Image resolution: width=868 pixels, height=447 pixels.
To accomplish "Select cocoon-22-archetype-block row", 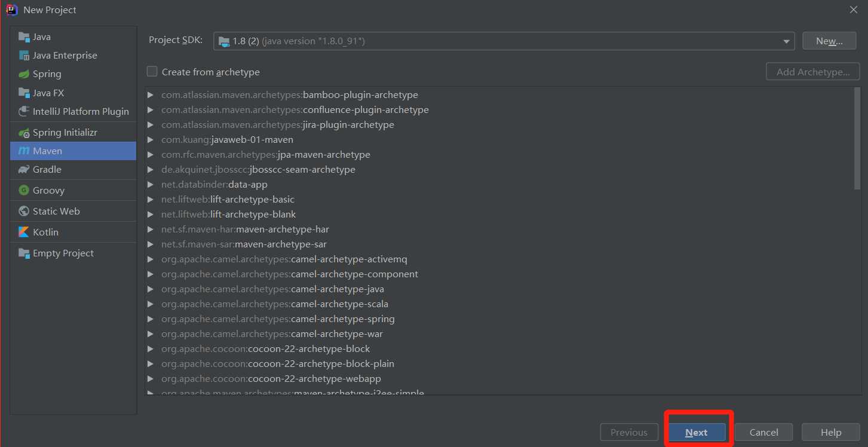I will pos(499,349).
